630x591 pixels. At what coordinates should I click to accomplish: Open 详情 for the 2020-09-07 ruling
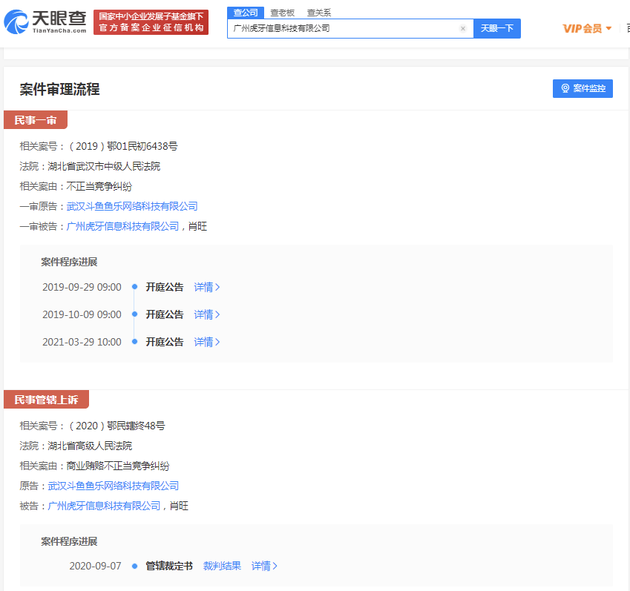(263, 566)
